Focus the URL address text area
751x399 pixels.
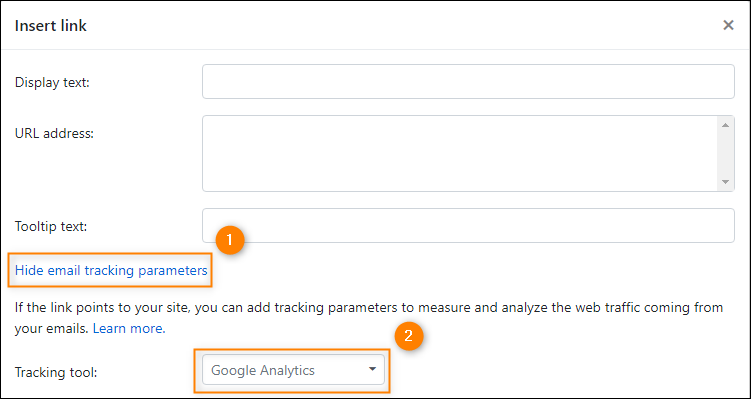[460, 153]
